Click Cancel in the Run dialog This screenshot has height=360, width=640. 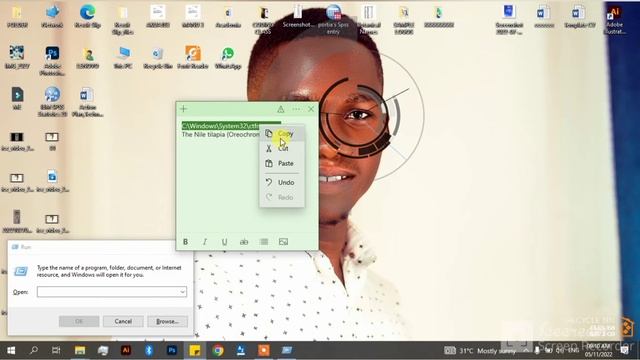coord(123,321)
